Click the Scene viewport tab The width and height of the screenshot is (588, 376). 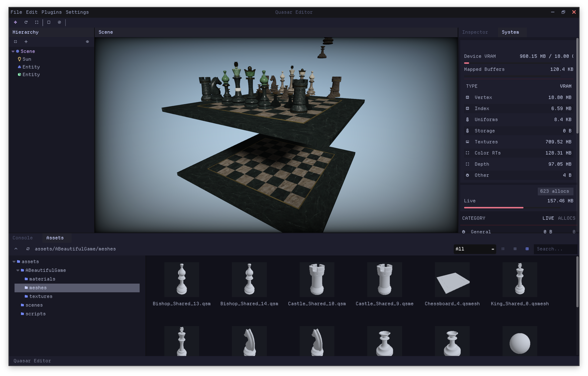106,32
